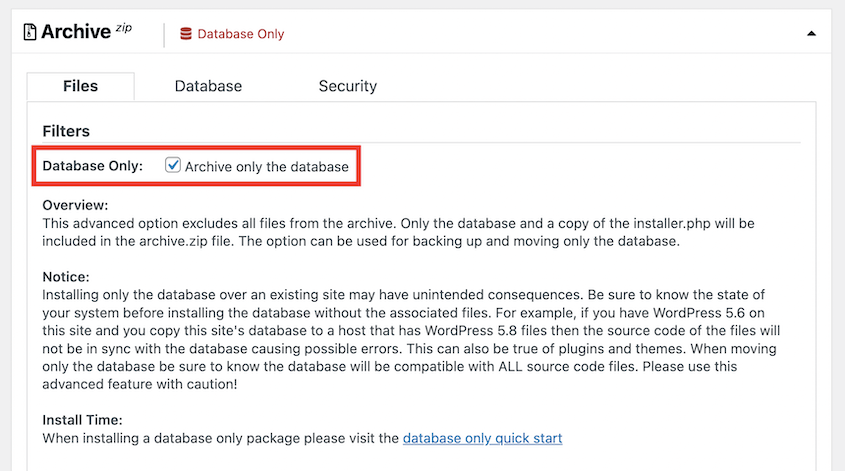Click the 'Database Only:' field label
This screenshot has height=471, width=845.
click(92, 166)
